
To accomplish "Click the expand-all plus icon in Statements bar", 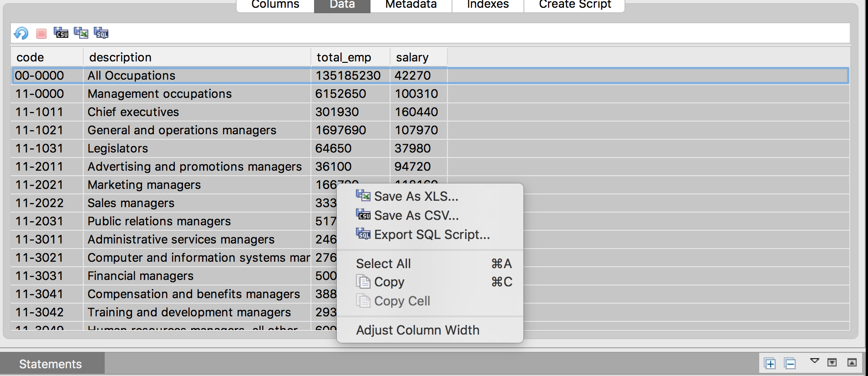I will click(770, 363).
